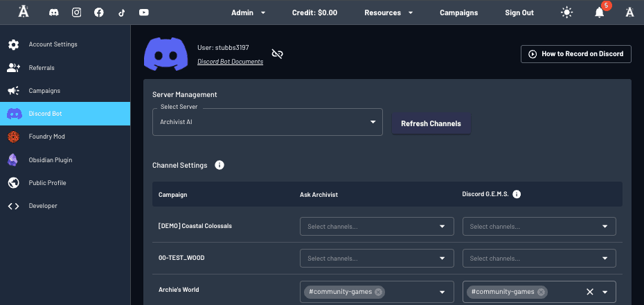Remove #community-games chip from Discord G.E.M.S.
Image resolution: width=644 pixels, height=305 pixels.
click(x=541, y=292)
